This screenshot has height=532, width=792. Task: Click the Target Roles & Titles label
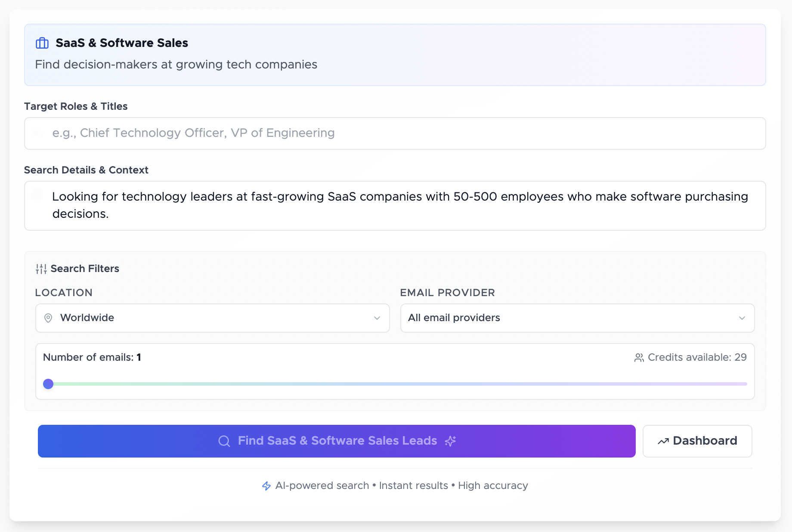click(x=76, y=106)
